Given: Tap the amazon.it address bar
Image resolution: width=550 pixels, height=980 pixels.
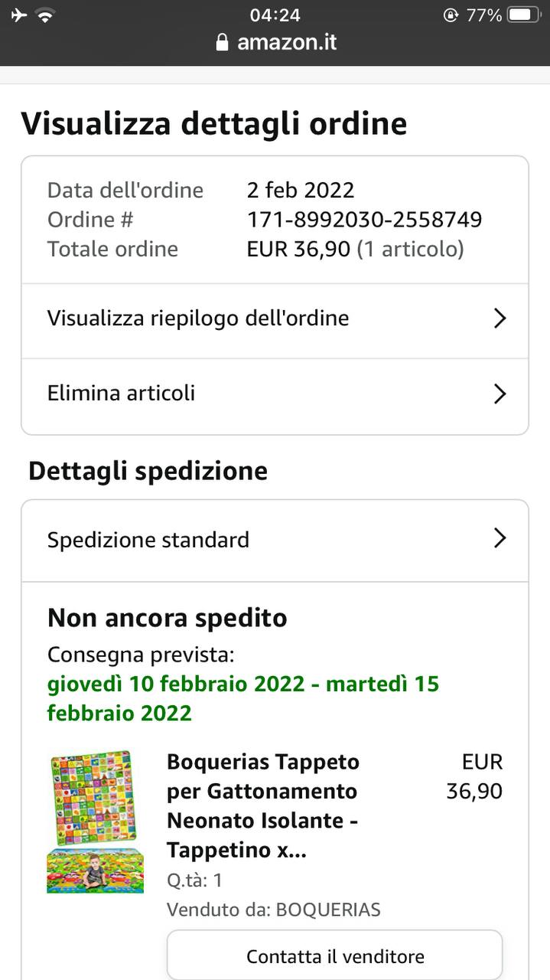Looking at the screenshot, I should pos(286,42).
